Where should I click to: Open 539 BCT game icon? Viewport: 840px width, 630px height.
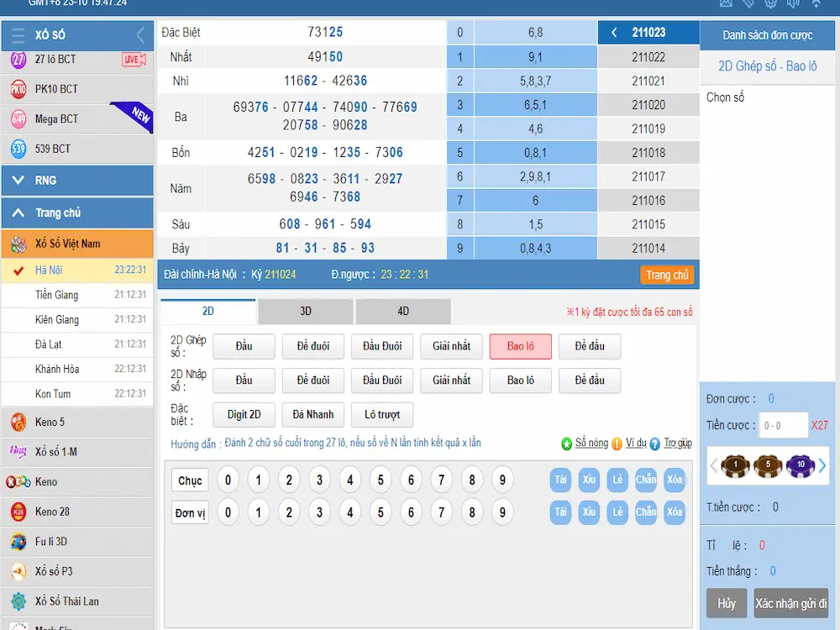18,149
